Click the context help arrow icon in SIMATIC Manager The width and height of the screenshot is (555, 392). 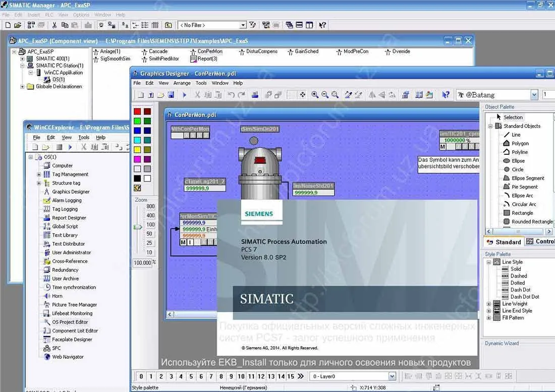point(322,25)
